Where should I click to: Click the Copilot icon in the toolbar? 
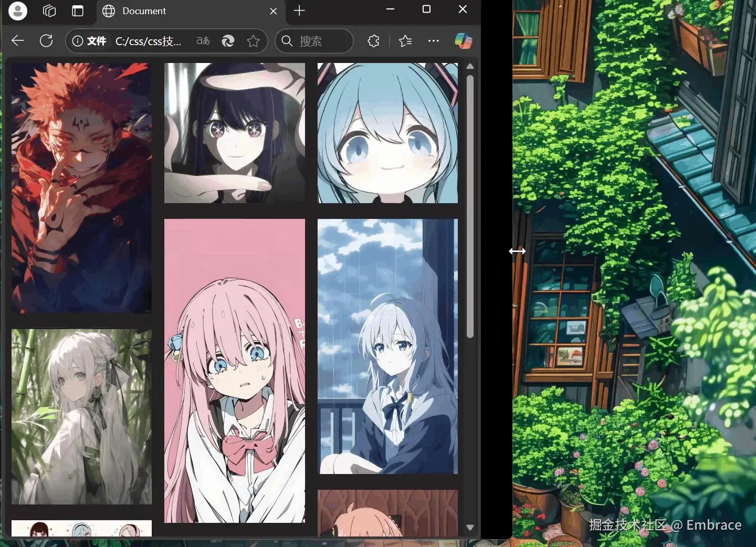(x=464, y=41)
